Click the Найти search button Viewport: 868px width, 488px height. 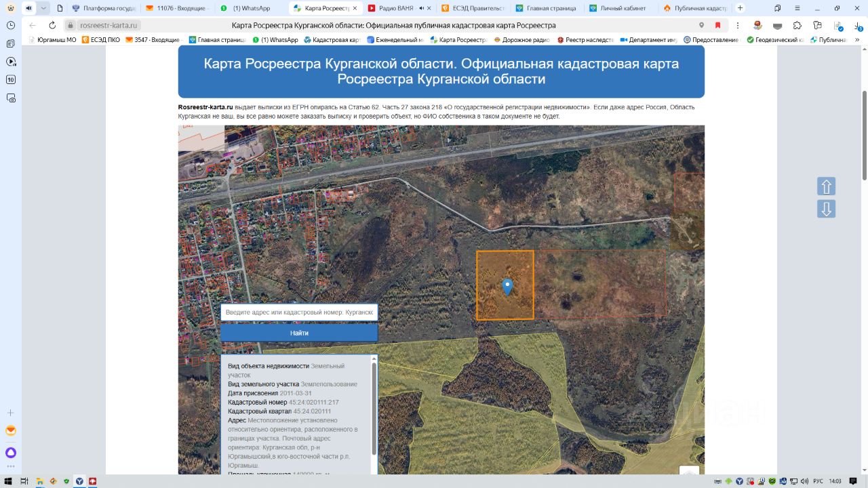tap(299, 333)
